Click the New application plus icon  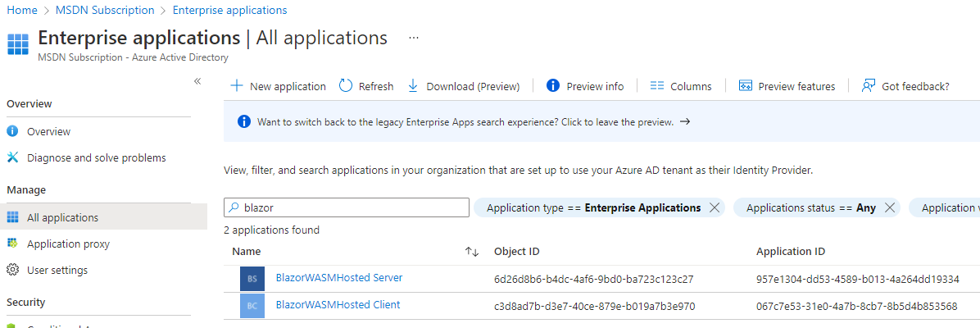[x=236, y=86]
